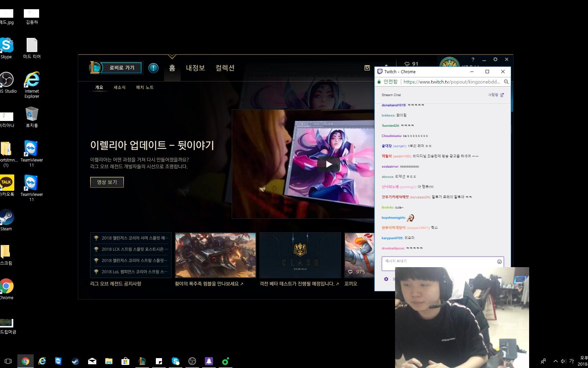Click the loot chest icon showing 91
588x368 pixels.
407,64
